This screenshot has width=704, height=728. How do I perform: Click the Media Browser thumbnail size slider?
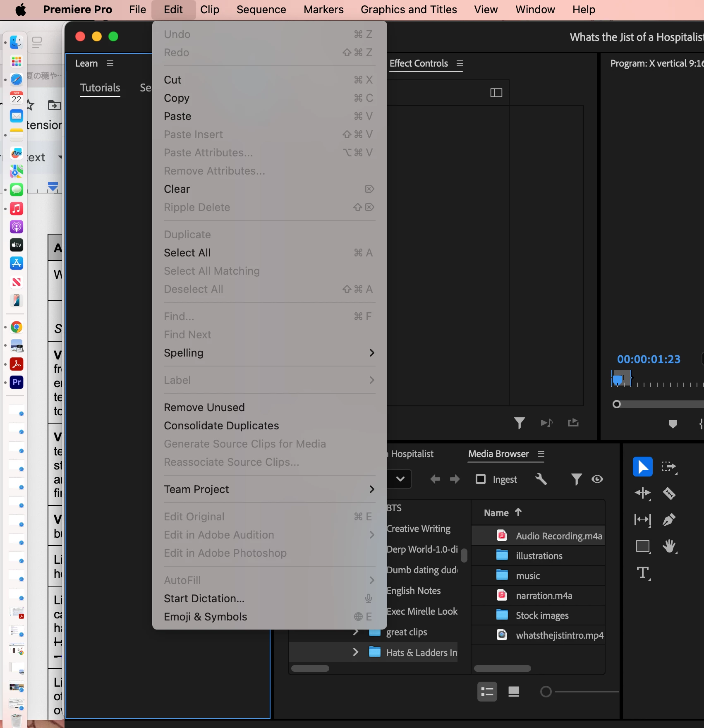546,692
